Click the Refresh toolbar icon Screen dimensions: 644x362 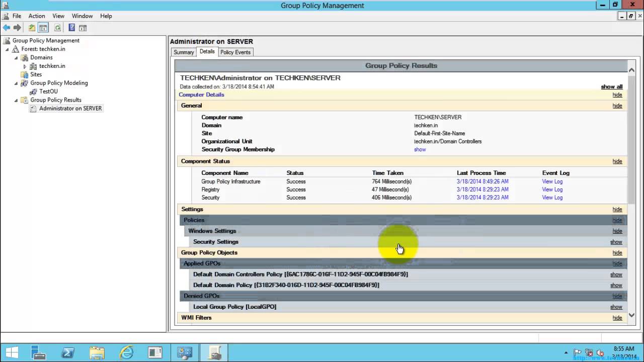click(x=57, y=28)
